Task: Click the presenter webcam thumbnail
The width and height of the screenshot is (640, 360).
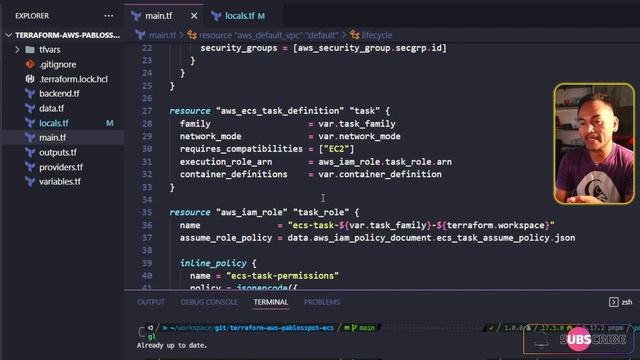Action: click(x=594, y=144)
